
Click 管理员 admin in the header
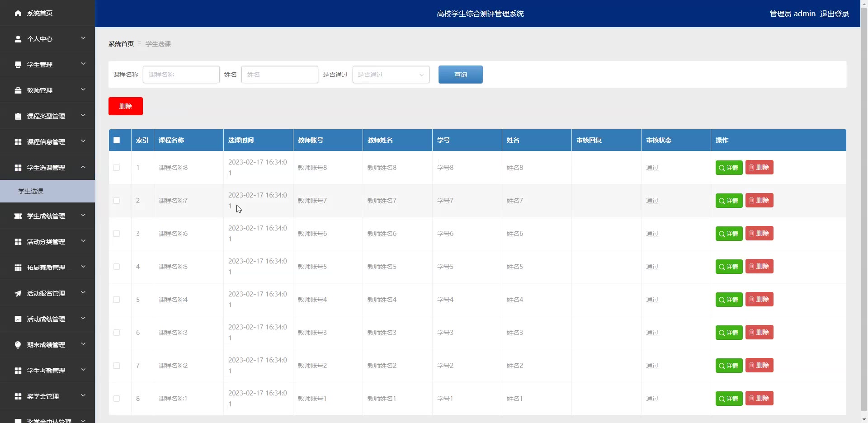tap(793, 14)
